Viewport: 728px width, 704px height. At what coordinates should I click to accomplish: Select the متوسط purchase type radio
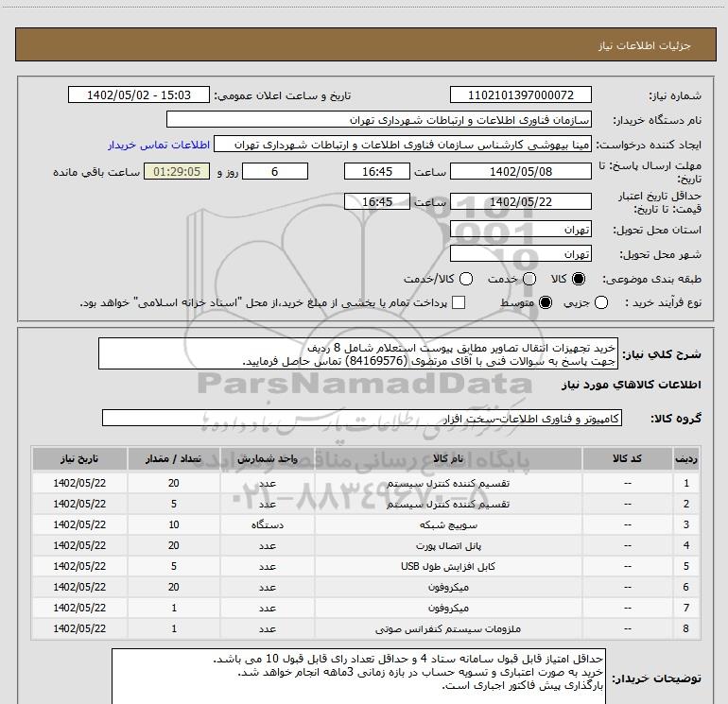[x=546, y=302]
